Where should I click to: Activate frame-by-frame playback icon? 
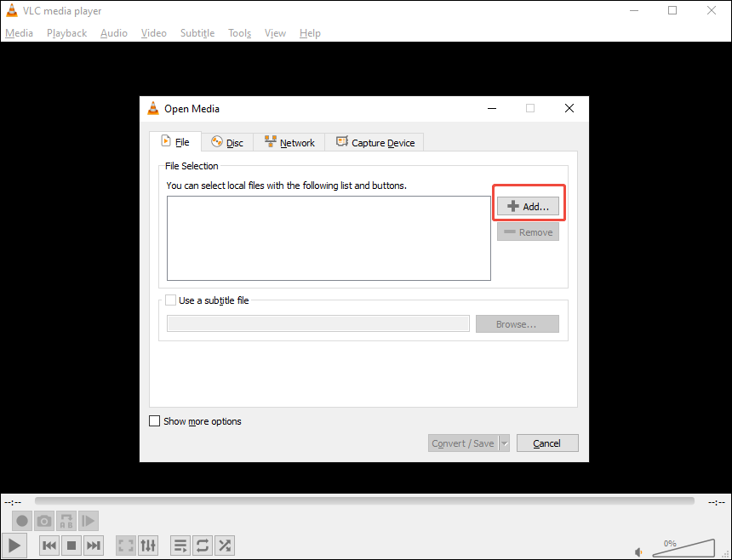tap(88, 520)
